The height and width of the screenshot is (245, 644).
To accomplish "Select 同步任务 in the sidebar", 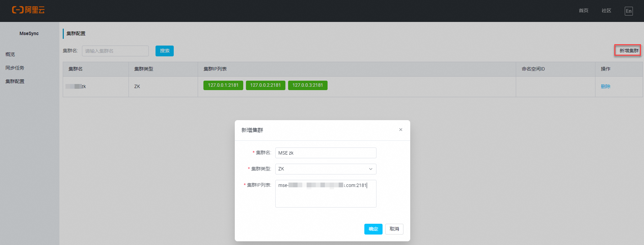I will click(x=15, y=68).
